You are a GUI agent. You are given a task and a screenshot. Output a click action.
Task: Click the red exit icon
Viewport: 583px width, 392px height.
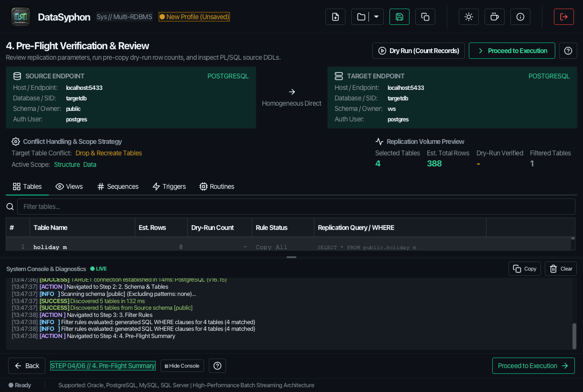(564, 17)
